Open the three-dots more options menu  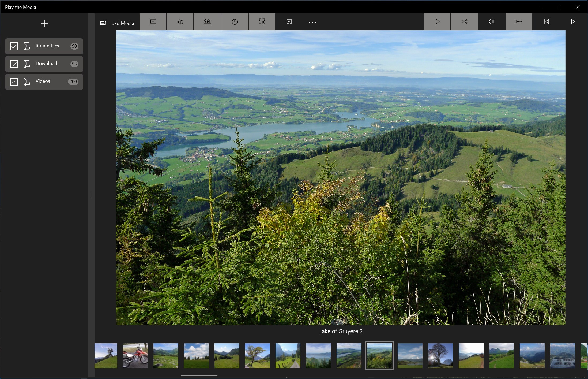point(312,22)
